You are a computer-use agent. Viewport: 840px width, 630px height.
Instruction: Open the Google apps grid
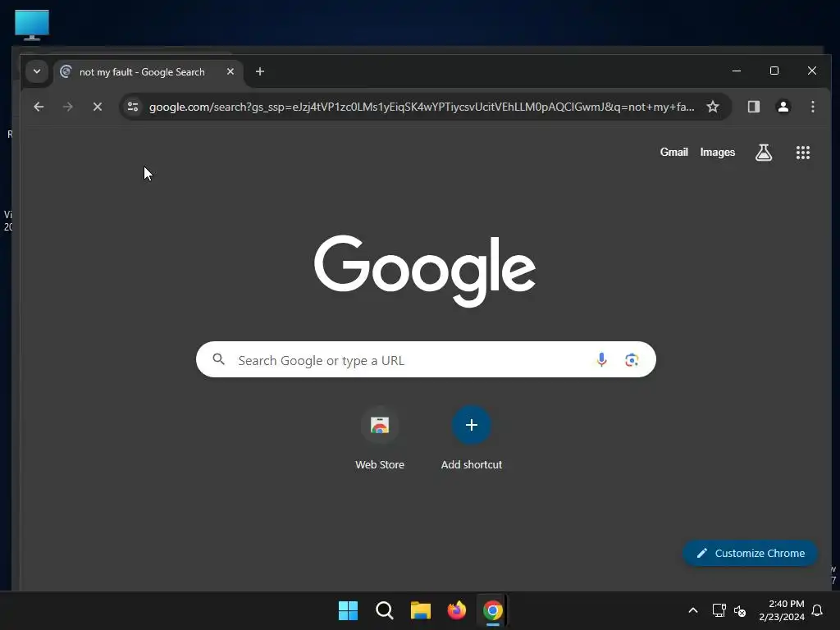pyautogui.click(x=802, y=153)
